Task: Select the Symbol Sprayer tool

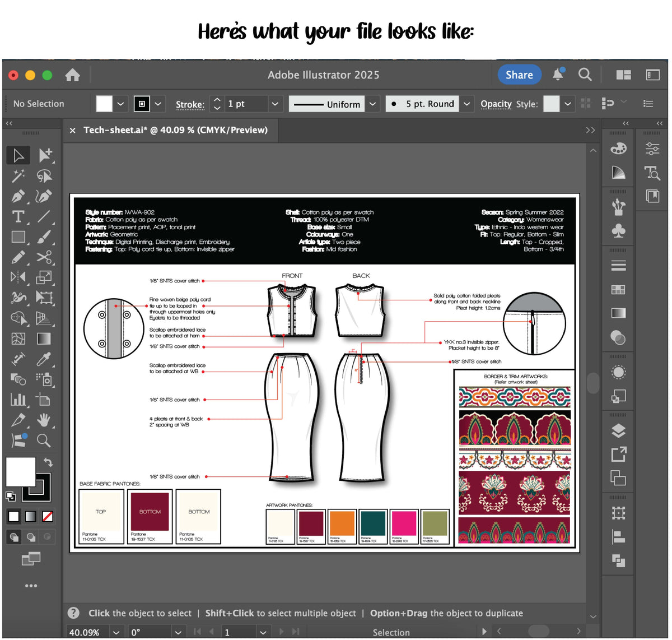Action: 44,379
